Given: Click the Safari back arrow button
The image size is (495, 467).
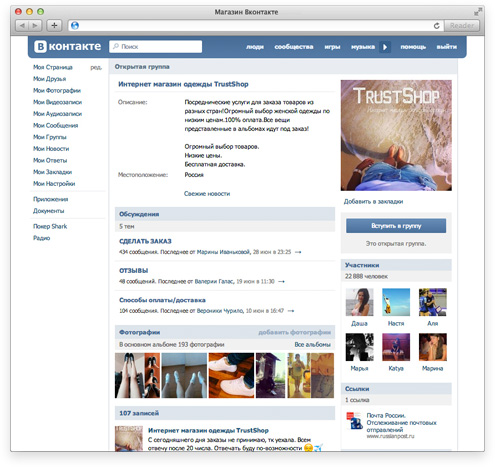Looking at the screenshot, I should click(22, 26).
